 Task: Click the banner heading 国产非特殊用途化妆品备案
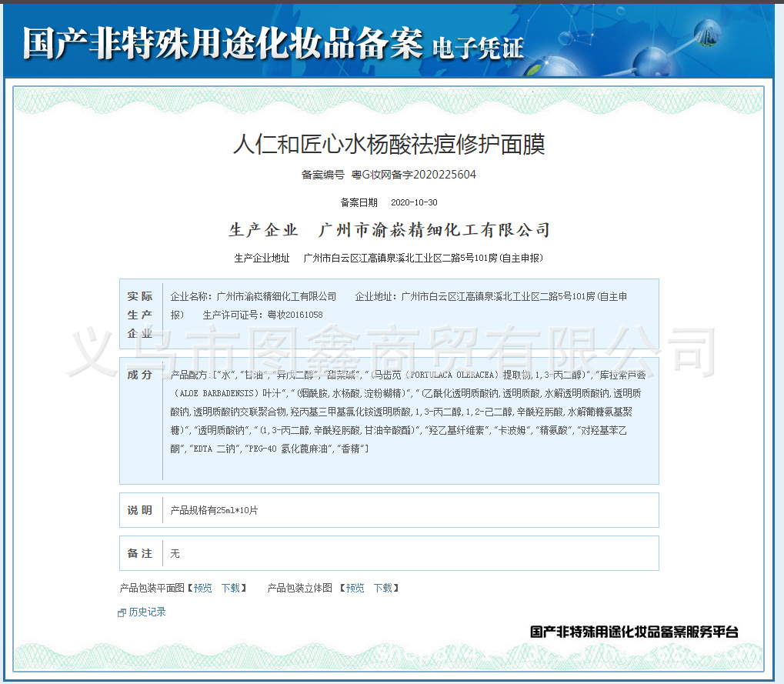point(222,44)
